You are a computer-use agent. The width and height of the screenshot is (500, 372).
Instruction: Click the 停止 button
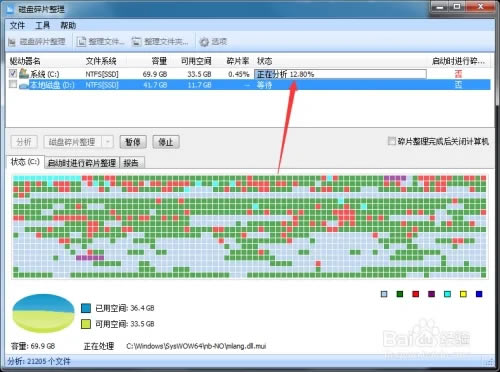pyautogui.click(x=166, y=142)
